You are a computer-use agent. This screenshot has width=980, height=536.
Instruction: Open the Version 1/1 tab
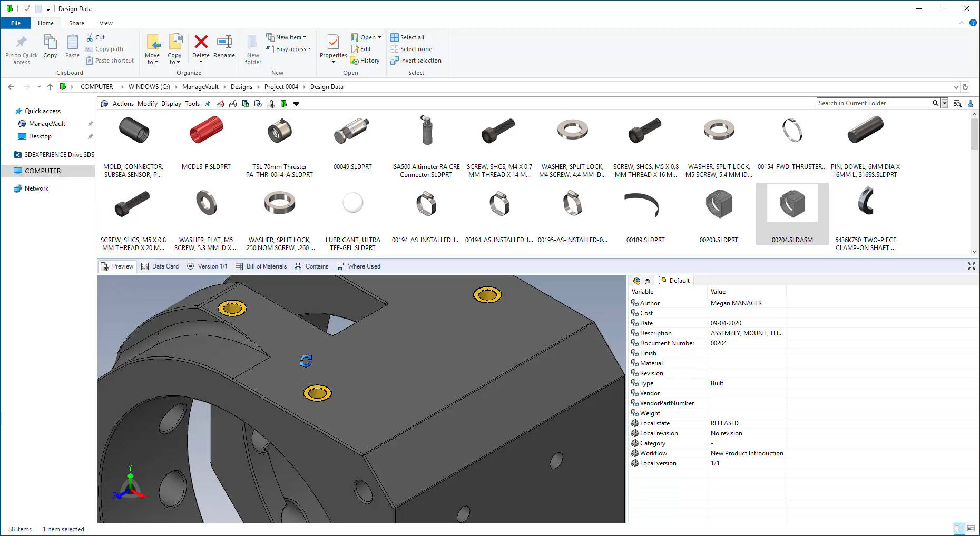tap(207, 266)
